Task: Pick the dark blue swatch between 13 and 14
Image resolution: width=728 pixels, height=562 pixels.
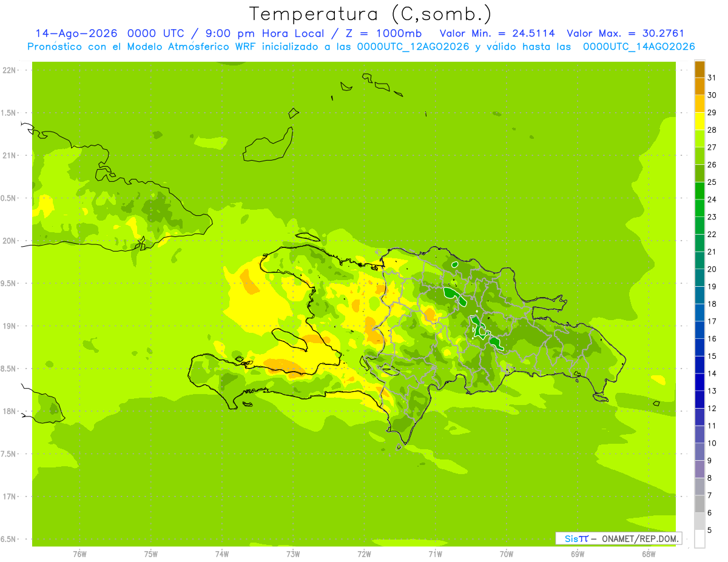Action: pos(699,382)
